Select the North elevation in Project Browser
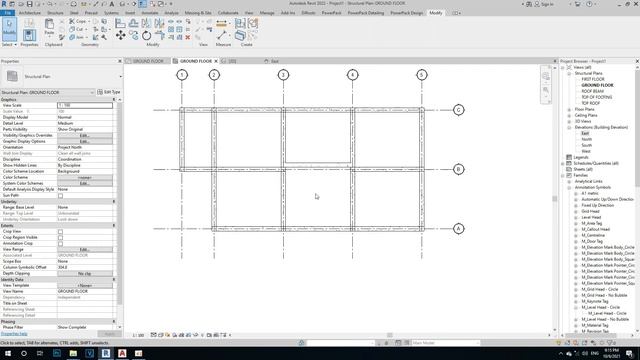This screenshot has width=640, height=360. 587,139
